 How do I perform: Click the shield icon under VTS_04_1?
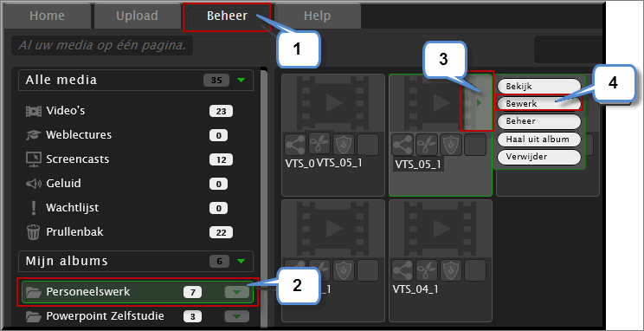(x=451, y=270)
